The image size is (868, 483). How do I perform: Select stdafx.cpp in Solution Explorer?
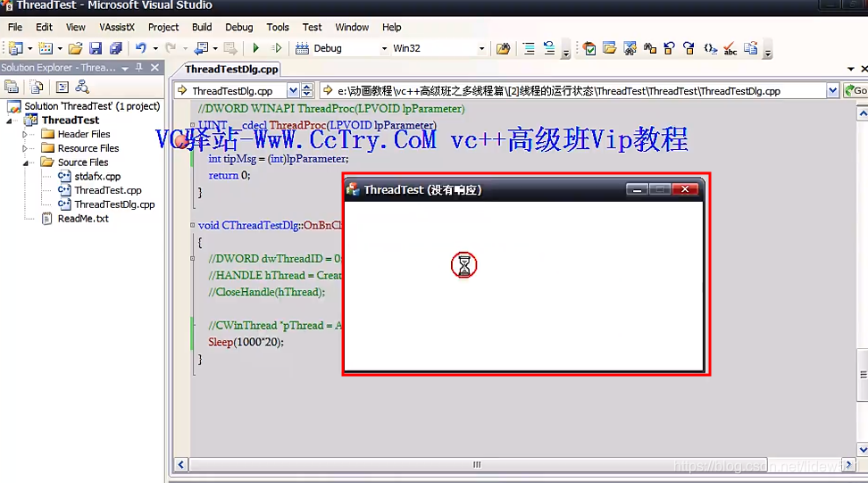(x=97, y=177)
